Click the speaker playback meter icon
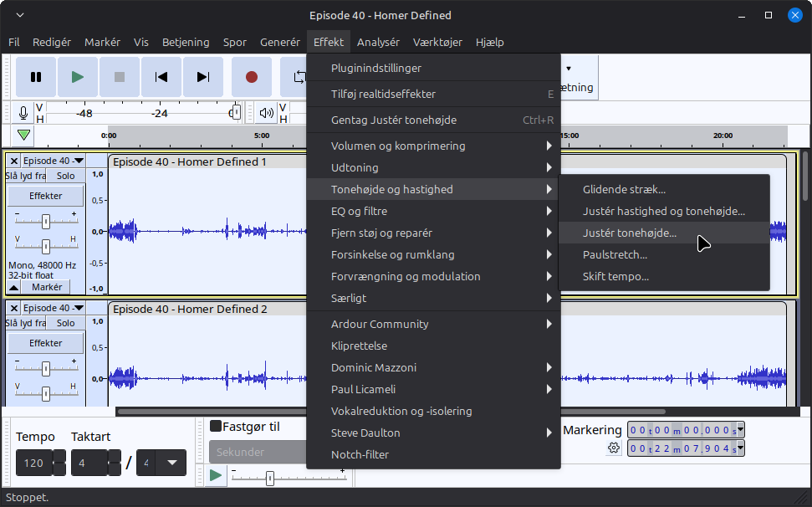 266,113
